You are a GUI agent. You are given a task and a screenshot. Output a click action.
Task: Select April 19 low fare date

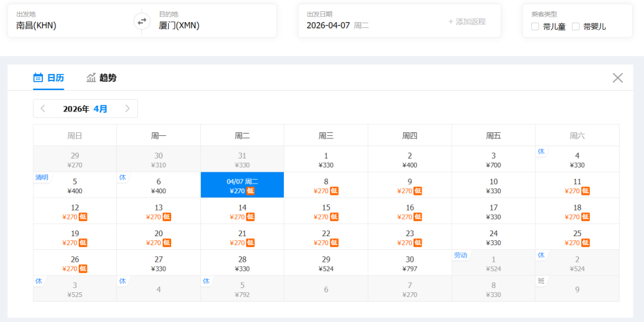point(75,237)
